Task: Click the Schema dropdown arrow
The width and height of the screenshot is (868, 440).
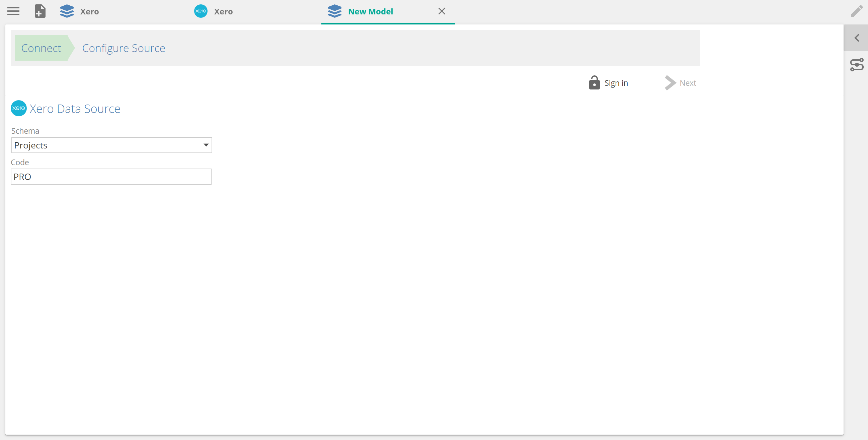Action: coord(206,145)
